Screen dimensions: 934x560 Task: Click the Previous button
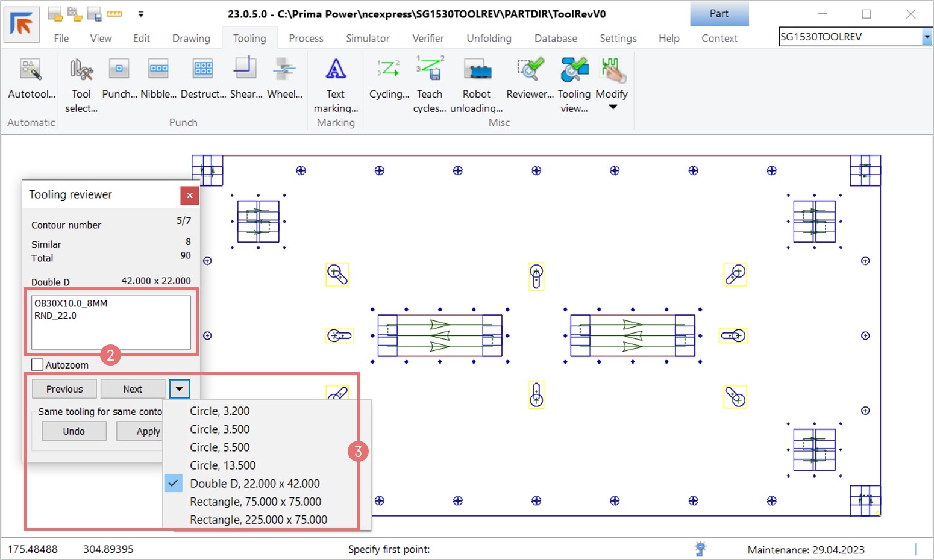[x=64, y=389]
